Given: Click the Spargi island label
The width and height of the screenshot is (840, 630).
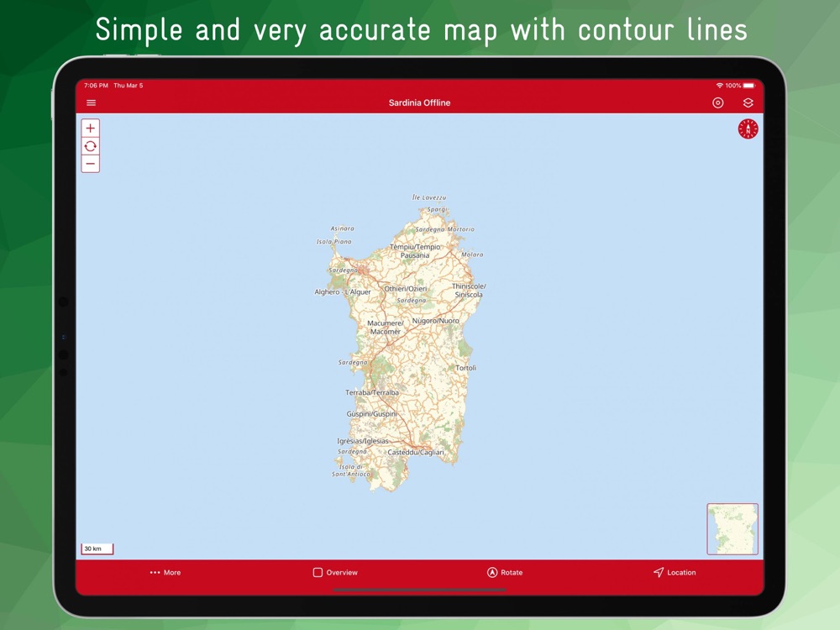Looking at the screenshot, I should coord(437,209).
